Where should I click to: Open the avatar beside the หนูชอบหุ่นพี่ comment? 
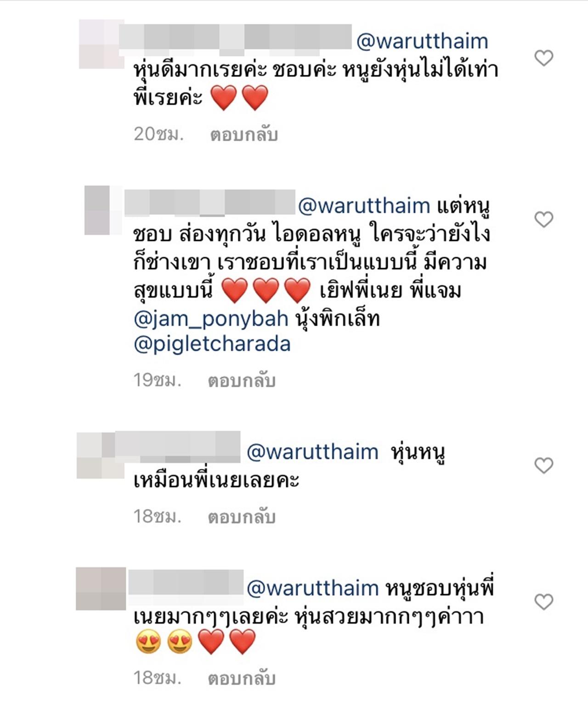pyautogui.click(x=101, y=589)
